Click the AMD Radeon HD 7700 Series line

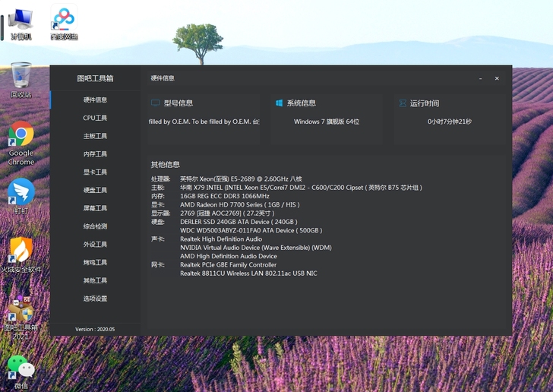coord(240,204)
